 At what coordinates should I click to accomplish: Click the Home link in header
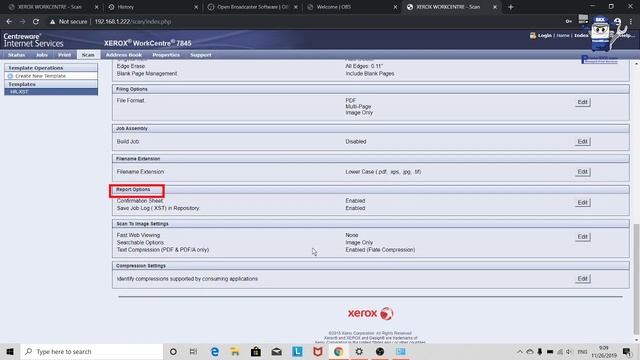click(563, 36)
